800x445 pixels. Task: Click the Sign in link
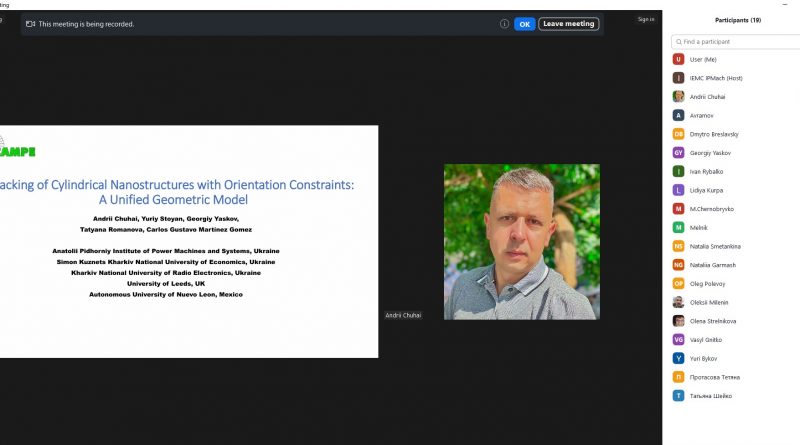pos(646,19)
